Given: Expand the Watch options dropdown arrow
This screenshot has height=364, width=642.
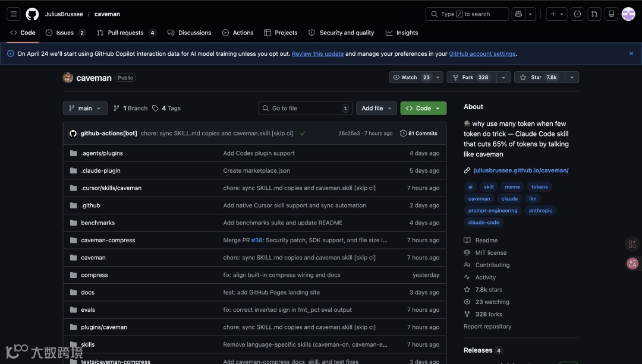Looking at the screenshot, I should [438, 77].
